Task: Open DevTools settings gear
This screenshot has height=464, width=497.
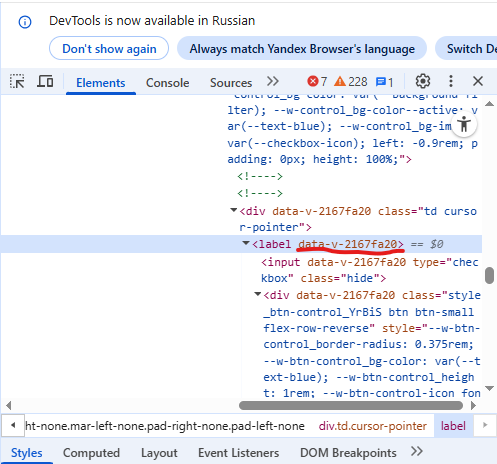Action: 423,81
